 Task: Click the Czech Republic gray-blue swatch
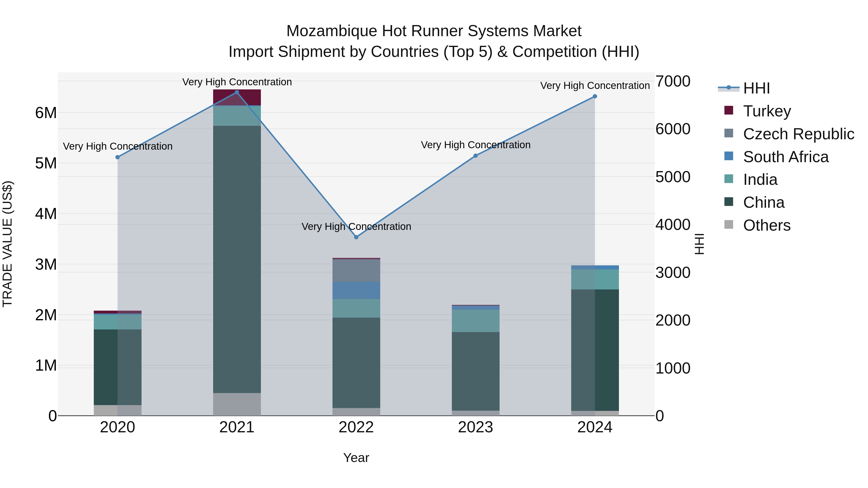tap(728, 133)
